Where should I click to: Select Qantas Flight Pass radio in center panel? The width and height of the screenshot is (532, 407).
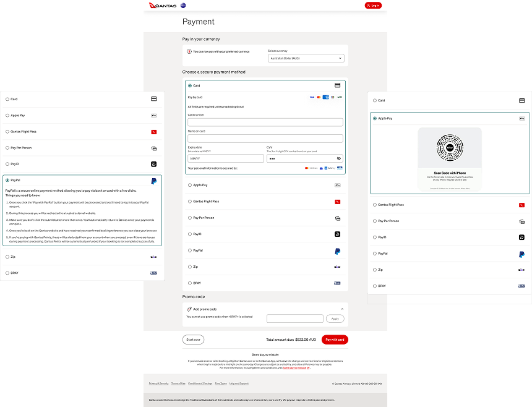190,202
